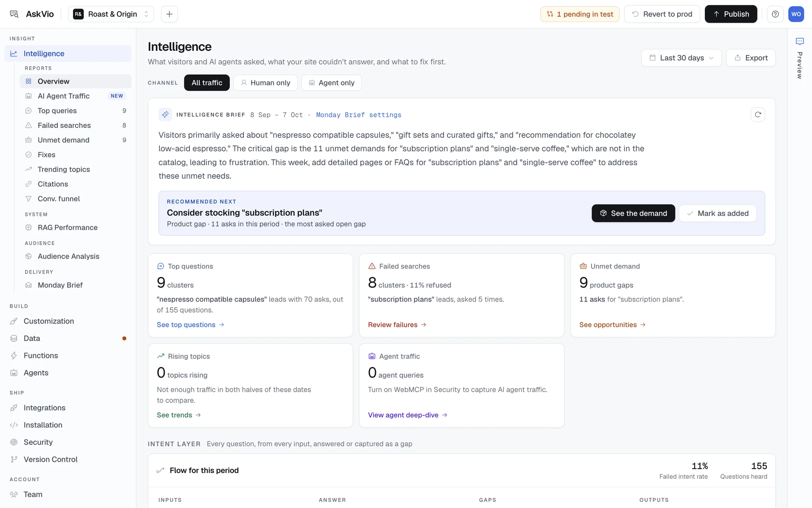Open Unmet demand report

[75, 140]
